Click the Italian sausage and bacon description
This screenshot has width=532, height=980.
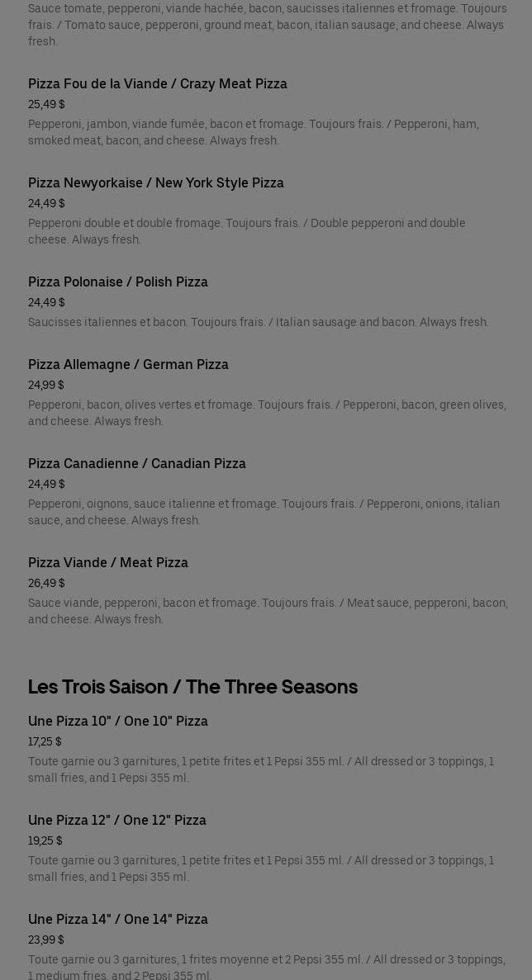pyautogui.click(x=258, y=322)
